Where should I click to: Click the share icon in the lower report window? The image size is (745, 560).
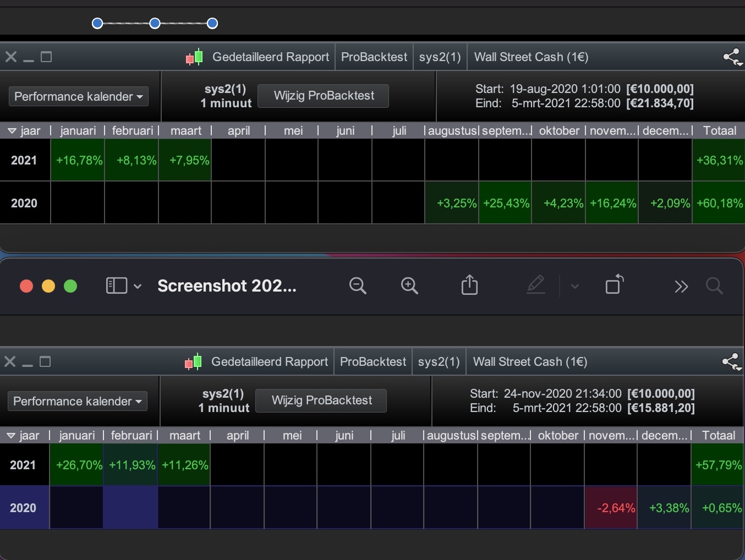(731, 361)
